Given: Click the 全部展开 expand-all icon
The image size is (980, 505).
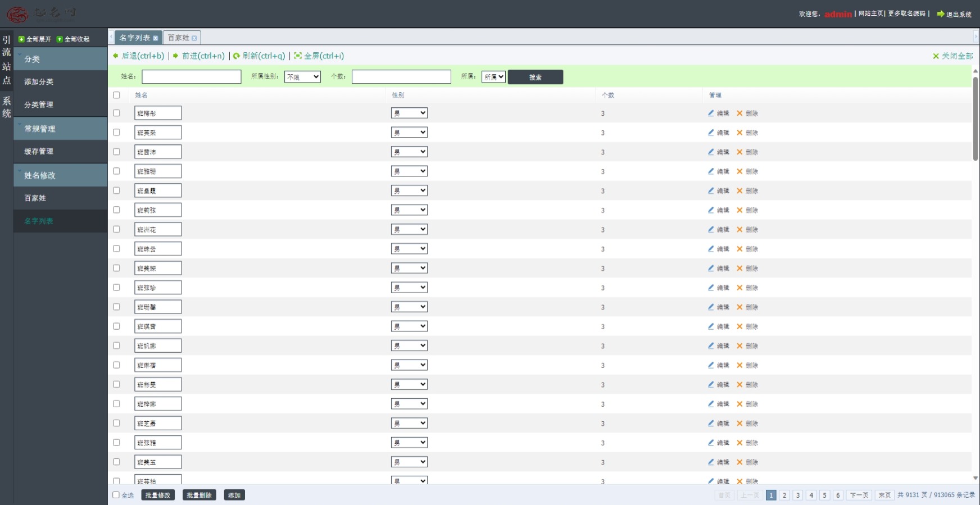Looking at the screenshot, I should pos(21,39).
